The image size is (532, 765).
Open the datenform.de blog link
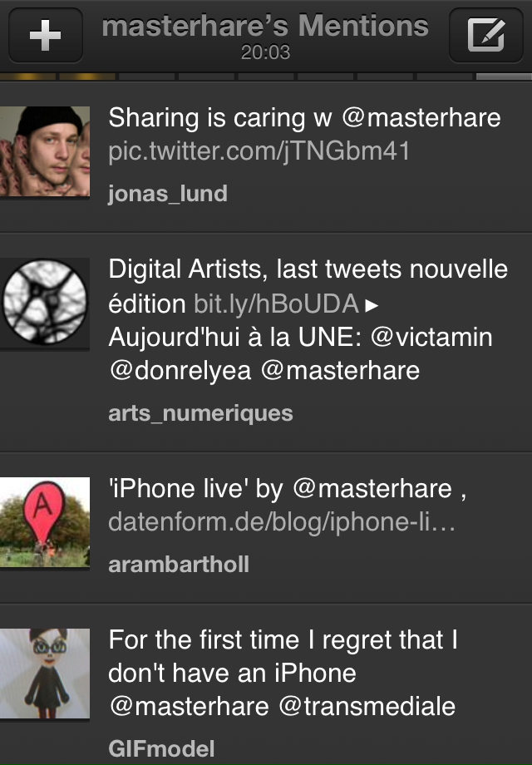281,523
